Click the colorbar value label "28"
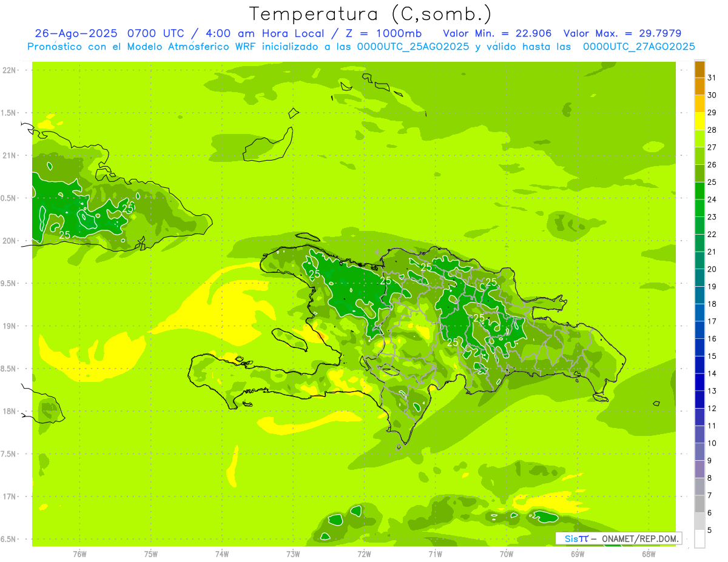The height and width of the screenshot is (562, 728). coord(712,130)
